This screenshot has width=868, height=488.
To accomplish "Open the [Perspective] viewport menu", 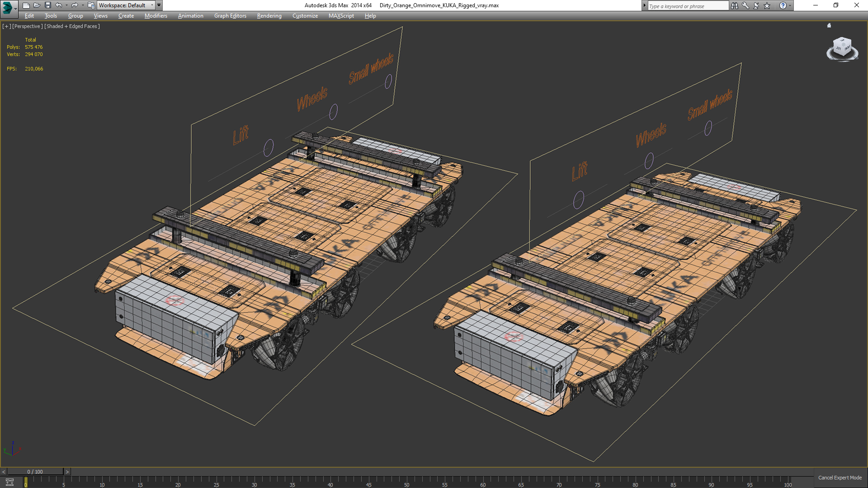I will pyautogui.click(x=28, y=26).
